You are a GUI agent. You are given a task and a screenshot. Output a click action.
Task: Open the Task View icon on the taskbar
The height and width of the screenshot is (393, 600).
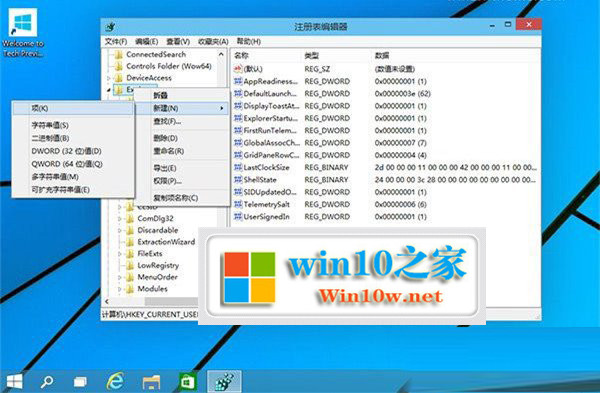(x=80, y=382)
